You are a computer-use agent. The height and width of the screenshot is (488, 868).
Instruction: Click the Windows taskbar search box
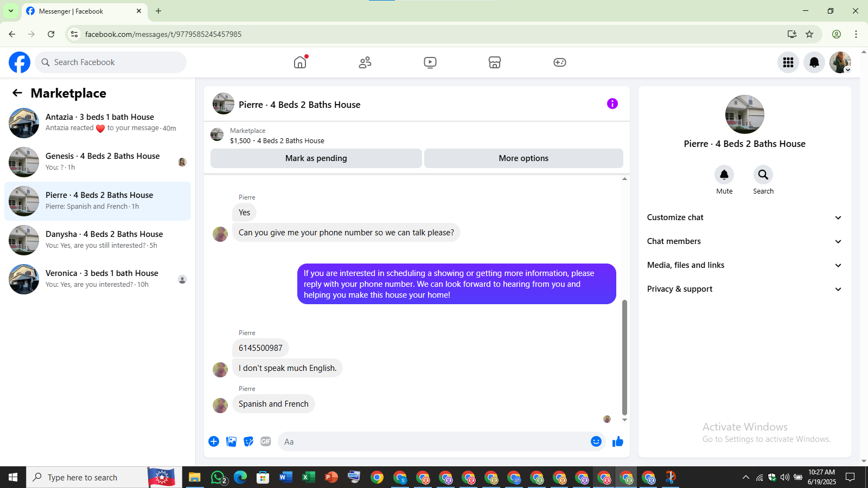87,477
